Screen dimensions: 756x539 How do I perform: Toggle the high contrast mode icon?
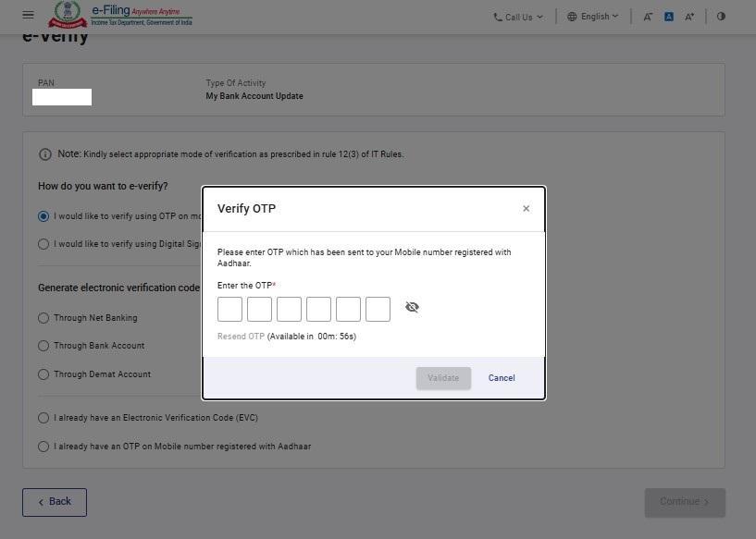721,17
